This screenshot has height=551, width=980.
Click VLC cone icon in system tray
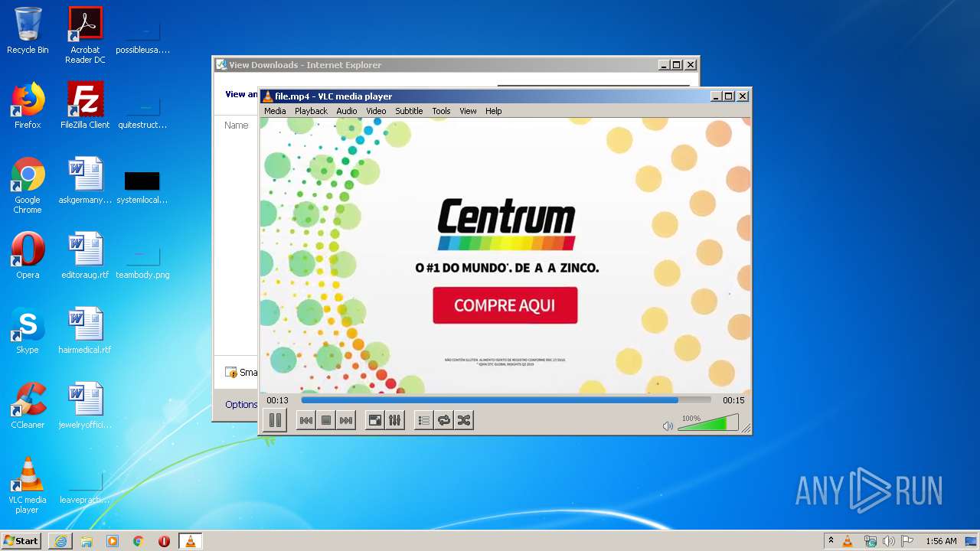(848, 541)
